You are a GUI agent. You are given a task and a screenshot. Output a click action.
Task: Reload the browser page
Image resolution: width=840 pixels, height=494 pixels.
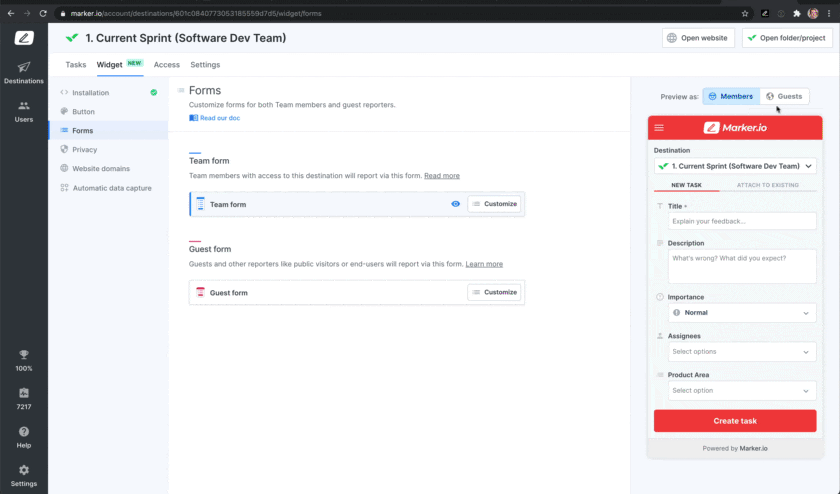43,13
